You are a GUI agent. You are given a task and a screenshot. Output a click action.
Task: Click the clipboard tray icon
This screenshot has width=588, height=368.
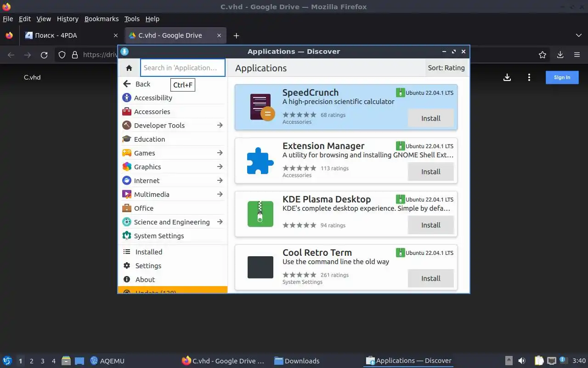pos(539,361)
